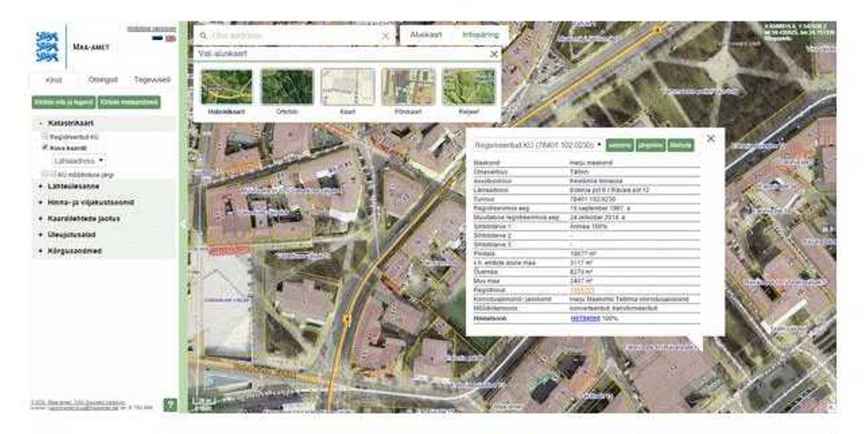Open the Infopäring tab
Screen dimensions: 868x434
click(x=480, y=35)
